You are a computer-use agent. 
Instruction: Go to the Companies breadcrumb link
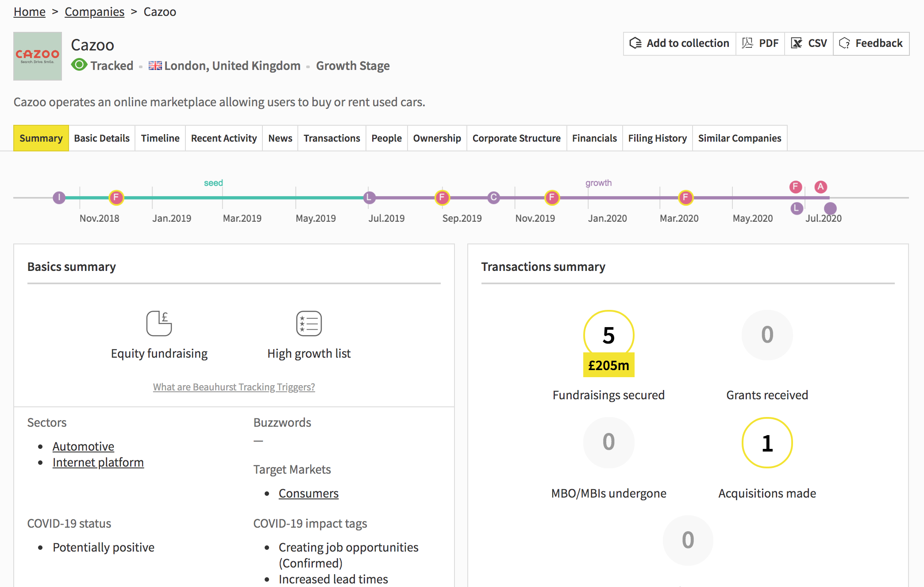click(x=94, y=12)
